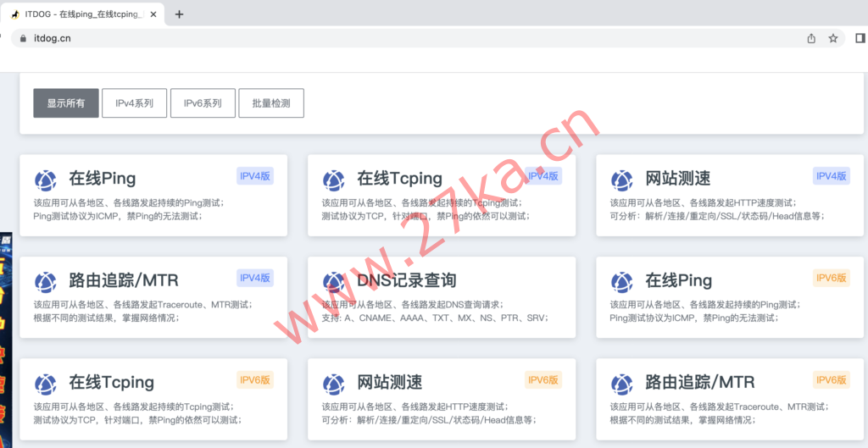
Task: Toggle the browser side panel icon
Action: pos(860,37)
